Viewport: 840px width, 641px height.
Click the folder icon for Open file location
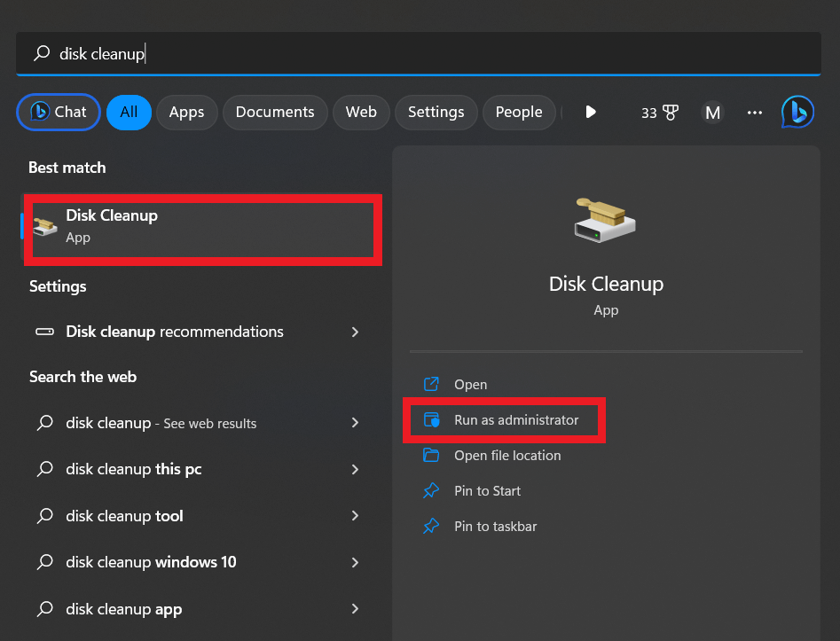[x=431, y=455]
